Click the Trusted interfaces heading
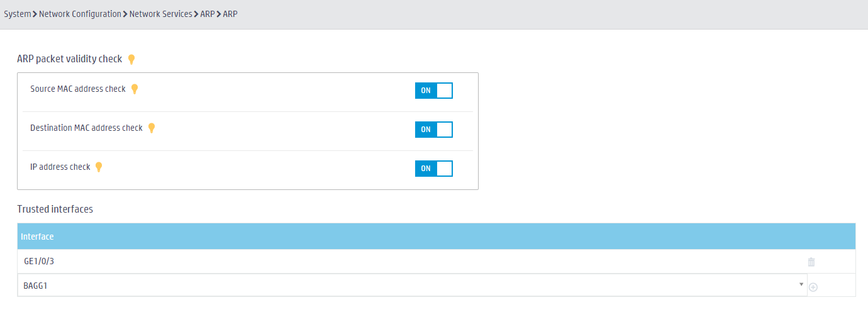Viewport: 868px width, 312px height. 55,209
